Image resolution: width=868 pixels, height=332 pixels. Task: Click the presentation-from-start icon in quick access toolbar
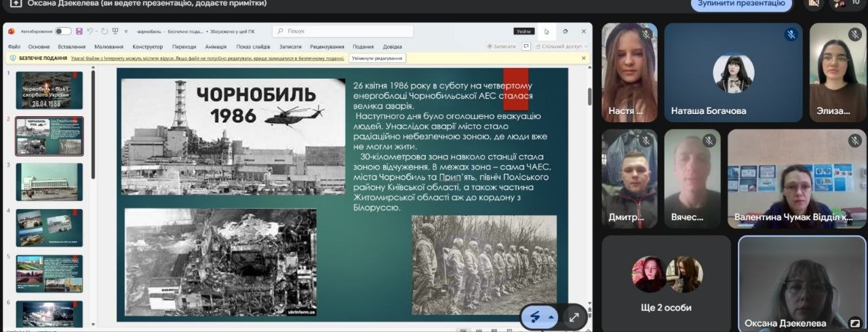coord(116,31)
